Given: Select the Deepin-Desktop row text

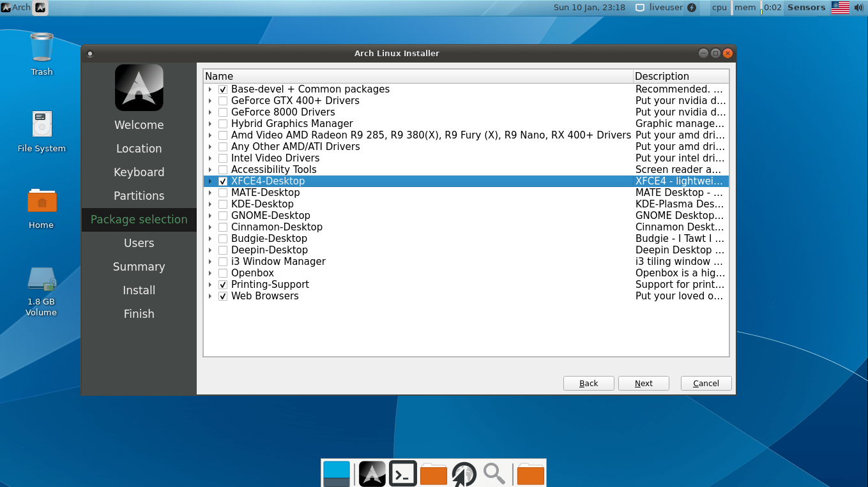Looking at the screenshot, I should click(x=270, y=250).
